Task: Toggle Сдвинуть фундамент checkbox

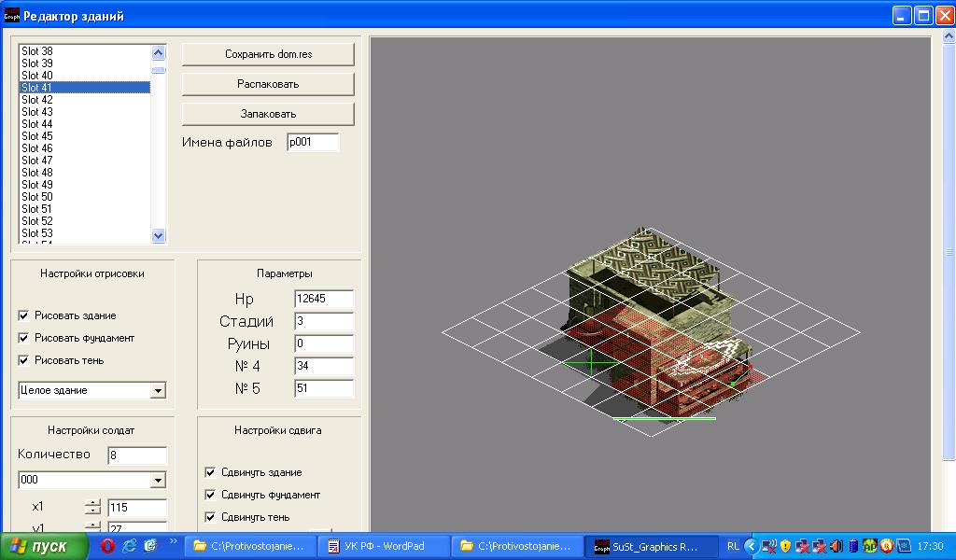Action: [x=210, y=495]
